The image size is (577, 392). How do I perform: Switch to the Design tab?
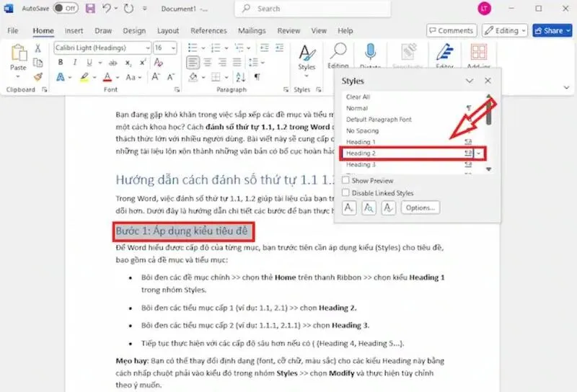134,31
